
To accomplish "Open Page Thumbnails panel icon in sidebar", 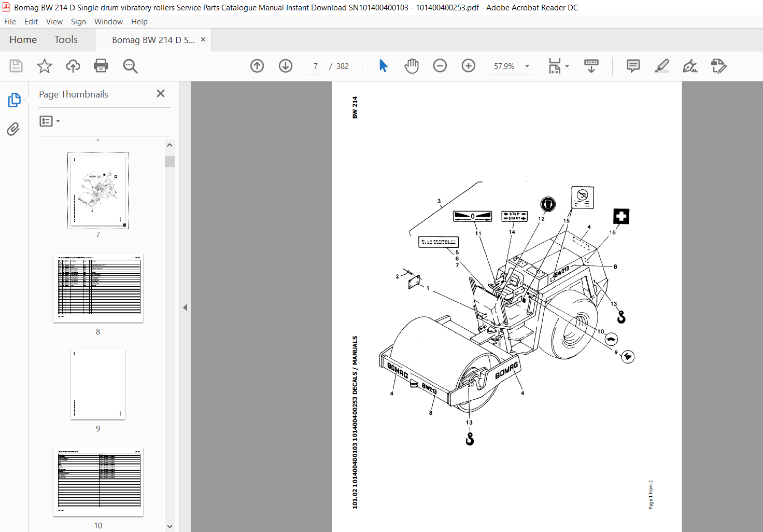I will (x=14, y=100).
